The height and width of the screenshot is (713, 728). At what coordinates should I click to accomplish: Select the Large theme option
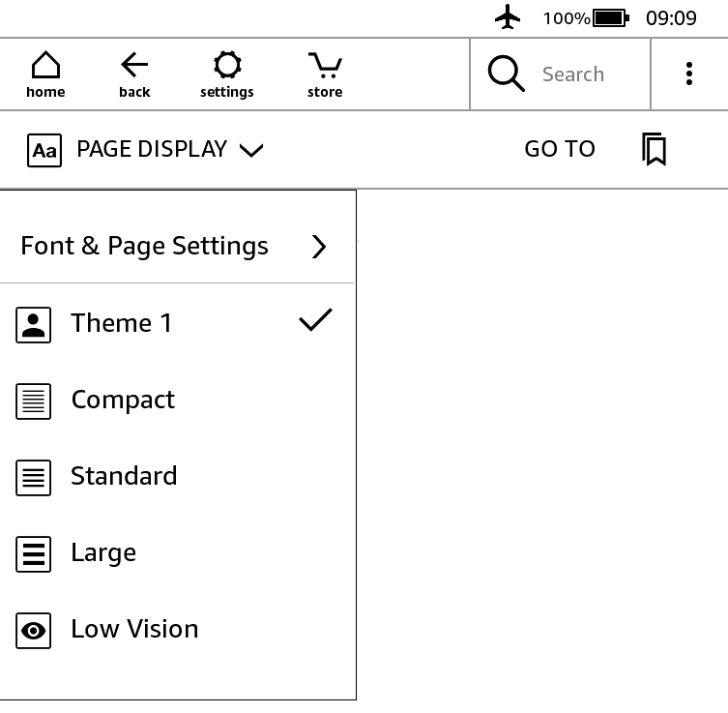click(x=103, y=552)
